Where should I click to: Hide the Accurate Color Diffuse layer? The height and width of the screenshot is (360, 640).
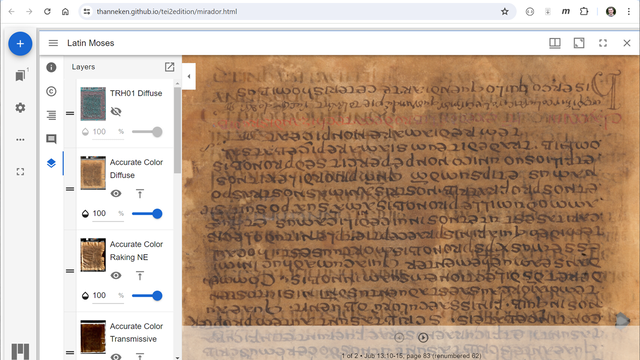[116, 193]
